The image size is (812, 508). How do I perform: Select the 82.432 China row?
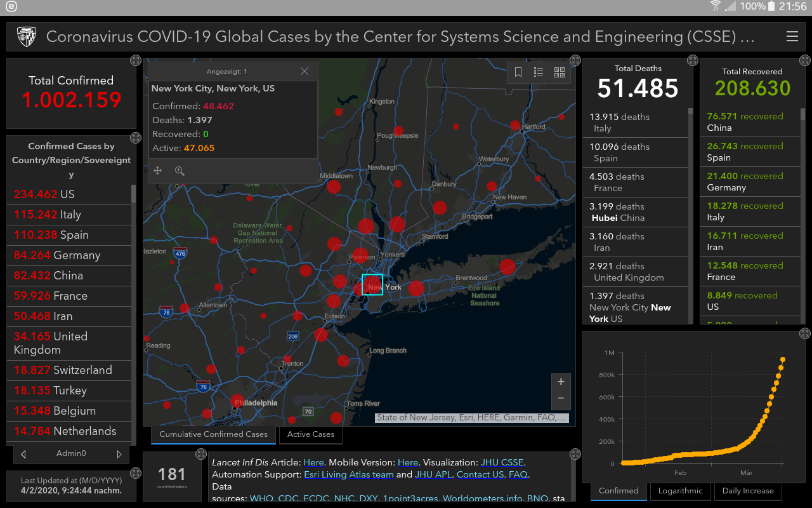tap(69, 276)
